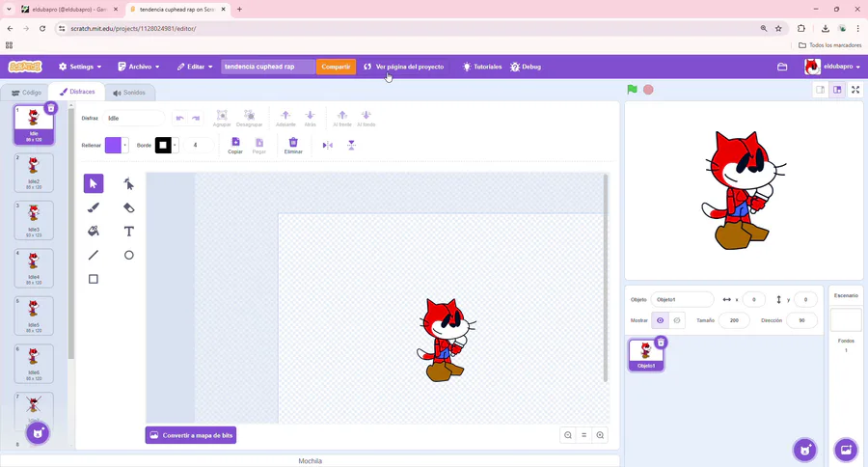Click Ver página del proyecto
868x467 pixels.
pos(404,67)
